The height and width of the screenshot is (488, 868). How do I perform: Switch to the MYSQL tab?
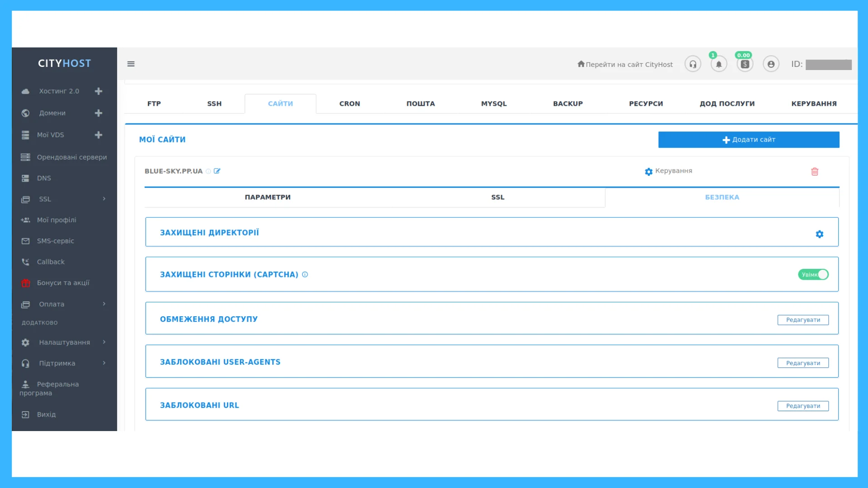point(494,103)
